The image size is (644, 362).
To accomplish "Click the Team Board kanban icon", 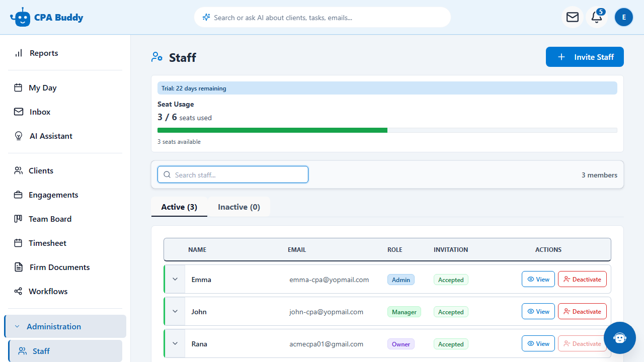I will (18, 219).
